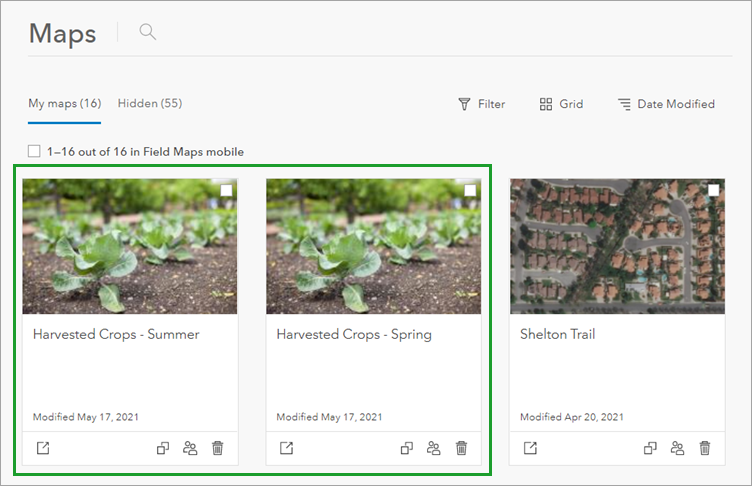Open the Filter options
Viewport: 752px width, 486px height.
coord(482,104)
